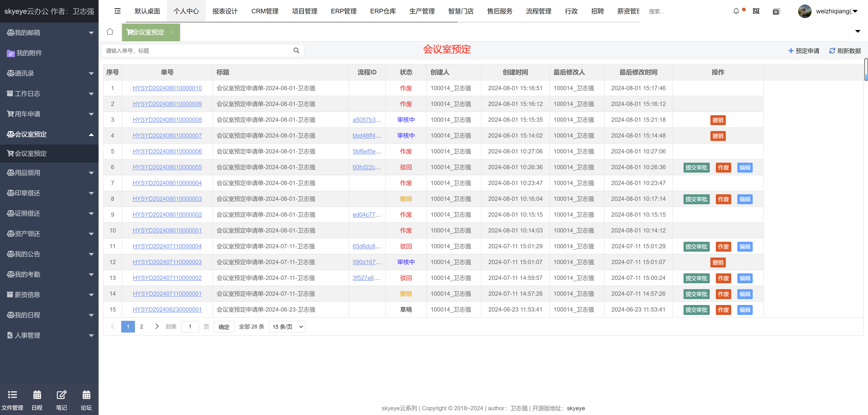Click the refresh data (刷新数据) icon

(x=832, y=50)
